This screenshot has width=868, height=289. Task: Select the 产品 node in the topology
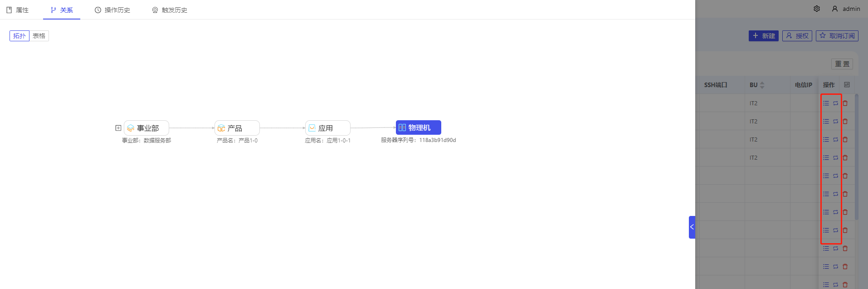[237, 128]
